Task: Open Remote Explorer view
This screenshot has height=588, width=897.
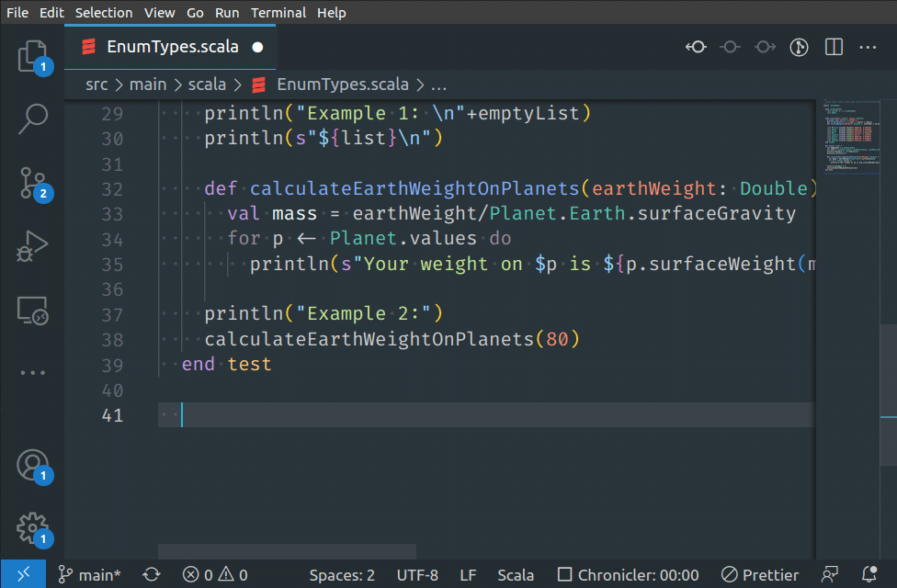Action: click(x=32, y=311)
